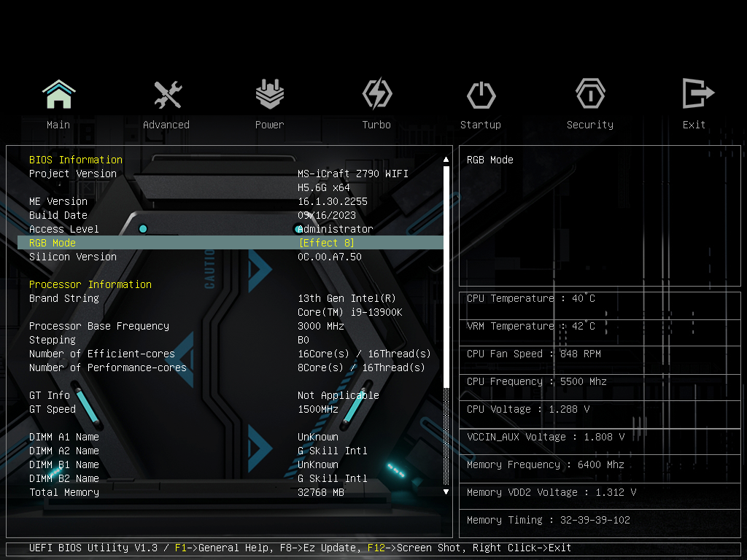Image resolution: width=747 pixels, height=560 pixels.
Task: Select Processor Base Frequency label
Action: click(99, 326)
